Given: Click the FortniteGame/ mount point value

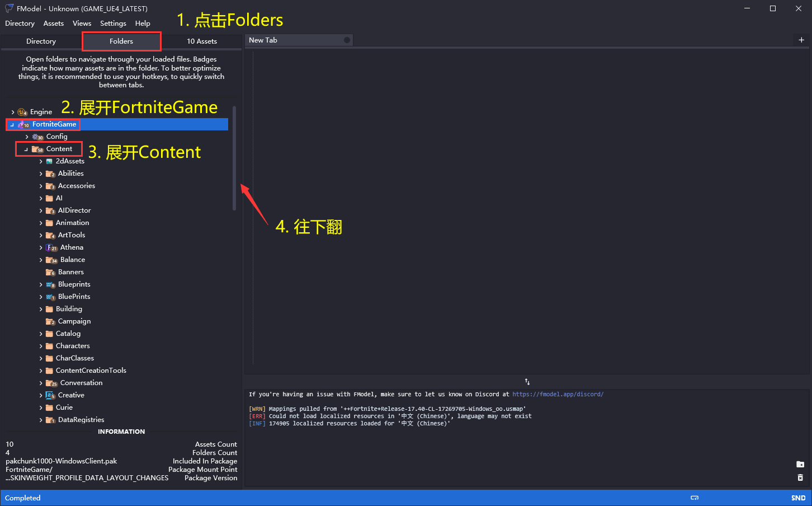Looking at the screenshot, I should tap(29, 470).
